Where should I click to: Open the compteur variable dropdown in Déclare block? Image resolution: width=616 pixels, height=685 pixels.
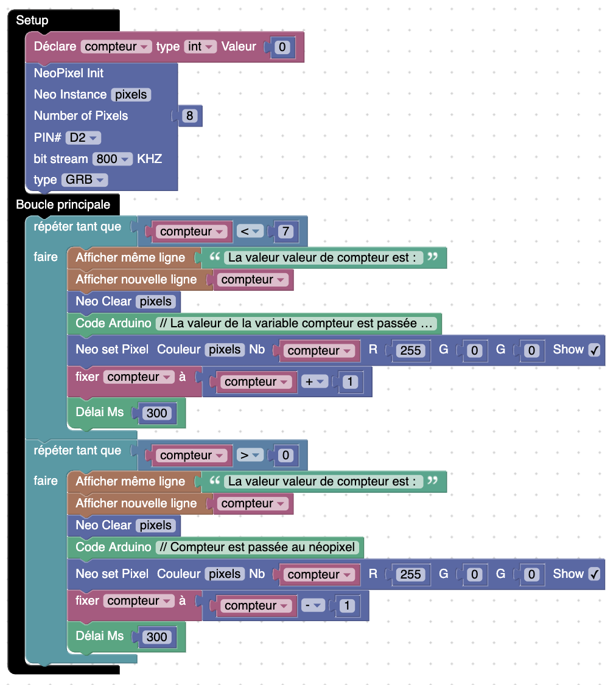click(116, 47)
